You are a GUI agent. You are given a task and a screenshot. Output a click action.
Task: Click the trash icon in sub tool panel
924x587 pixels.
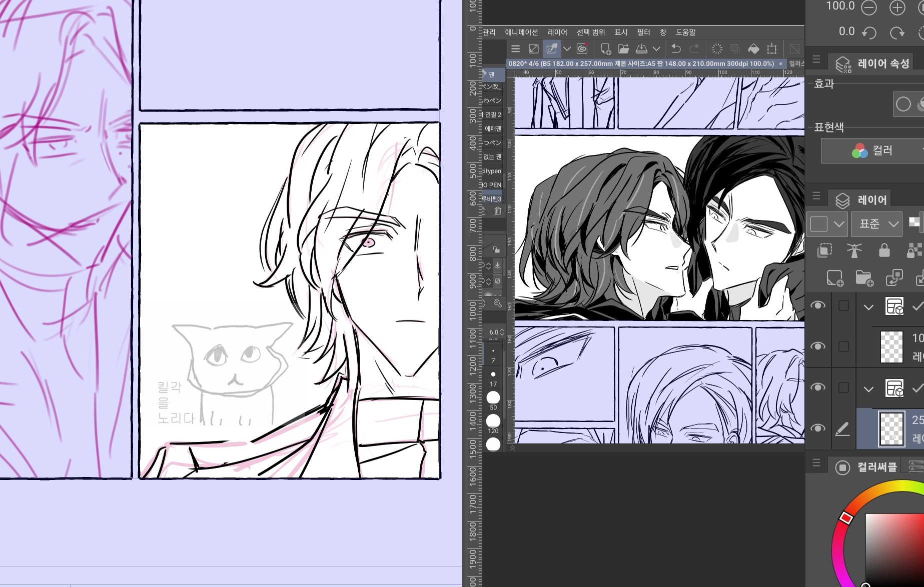pos(497,211)
